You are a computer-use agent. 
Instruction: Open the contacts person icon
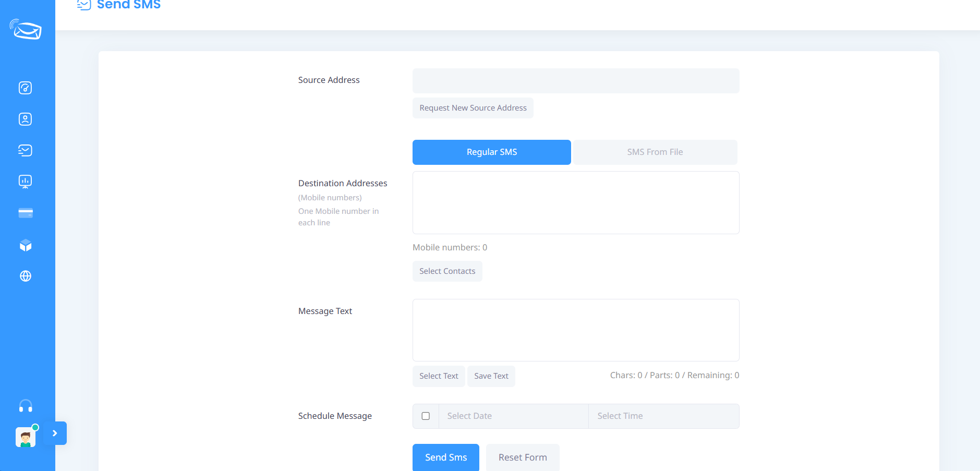[x=26, y=119]
